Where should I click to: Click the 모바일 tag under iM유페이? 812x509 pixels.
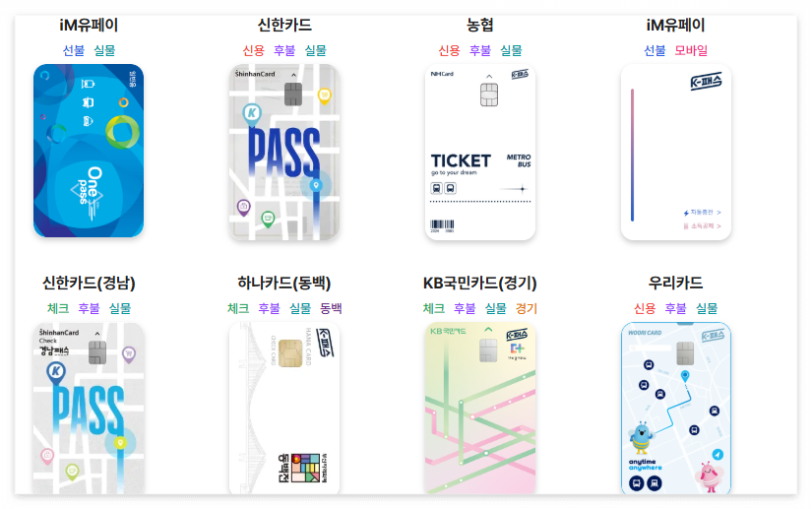pos(691,50)
